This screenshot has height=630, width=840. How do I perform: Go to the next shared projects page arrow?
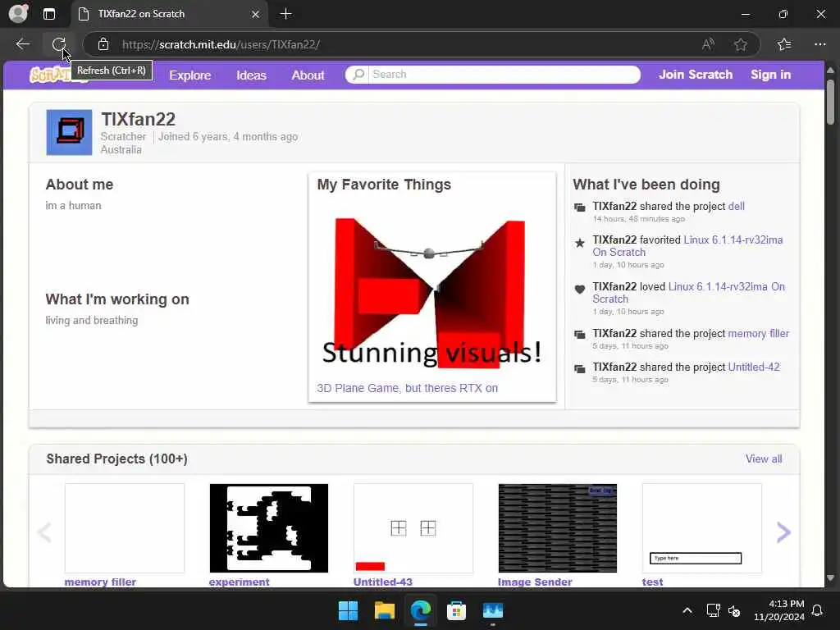click(x=783, y=532)
